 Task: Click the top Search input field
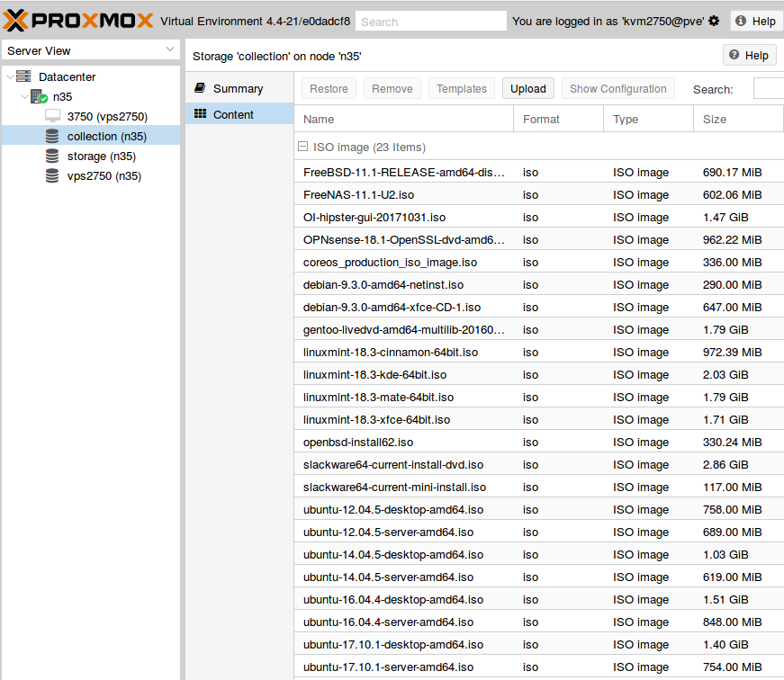point(430,22)
